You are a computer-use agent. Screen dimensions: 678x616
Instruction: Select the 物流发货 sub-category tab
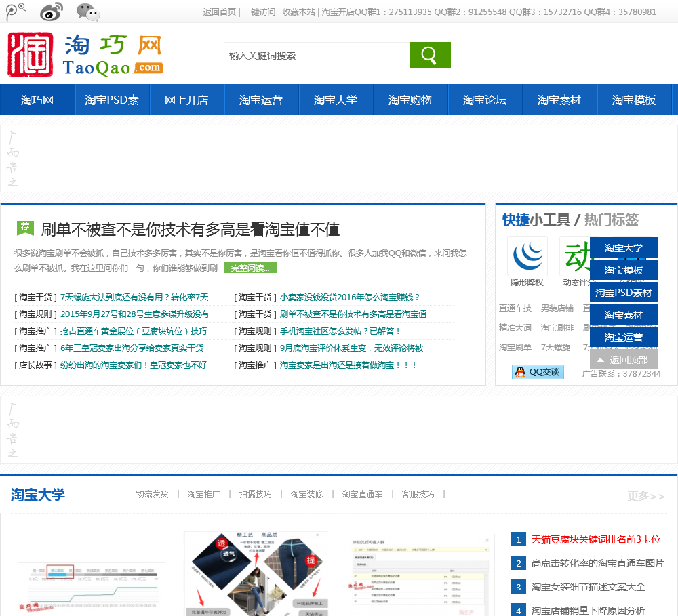[x=152, y=494]
